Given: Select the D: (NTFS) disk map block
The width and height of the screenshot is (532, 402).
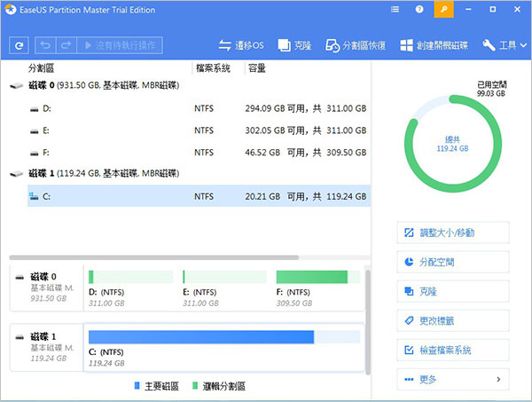Looking at the screenshot, I should click(130, 288).
